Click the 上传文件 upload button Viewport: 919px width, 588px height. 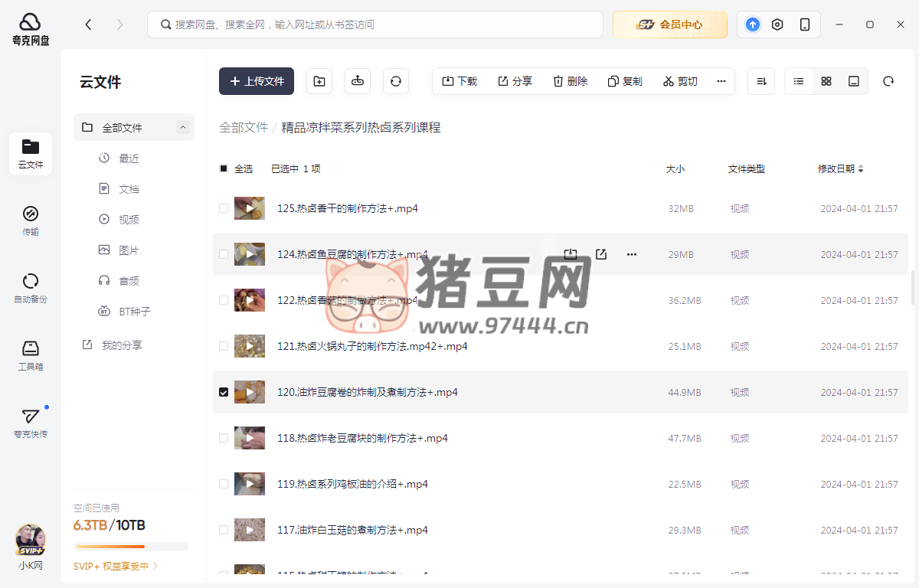click(x=257, y=81)
